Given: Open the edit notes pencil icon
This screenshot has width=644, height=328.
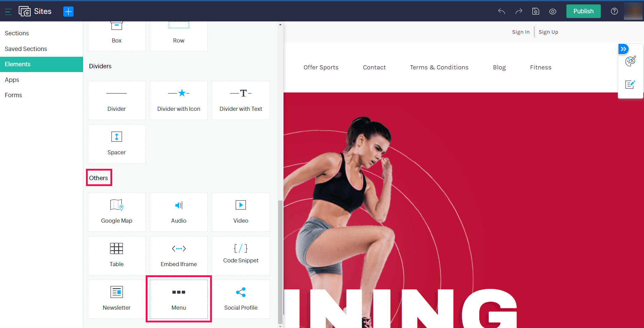Looking at the screenshot, I should coord(630,84).
